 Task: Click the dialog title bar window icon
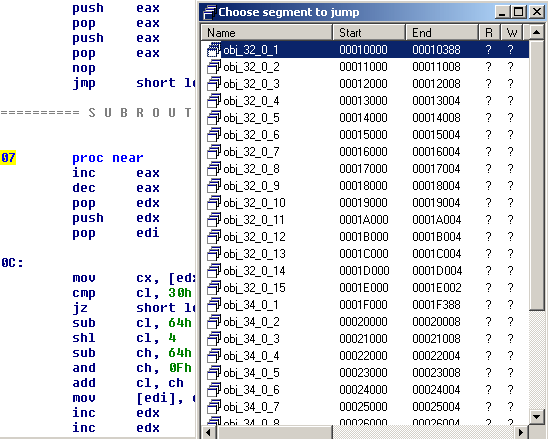210,12
